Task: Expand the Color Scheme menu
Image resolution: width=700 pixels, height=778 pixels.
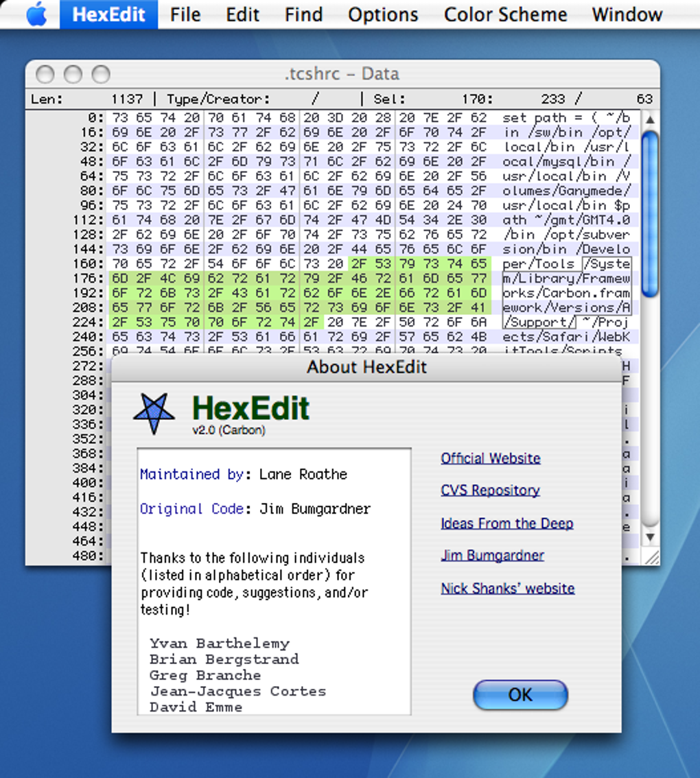Action: coord(505,14)
